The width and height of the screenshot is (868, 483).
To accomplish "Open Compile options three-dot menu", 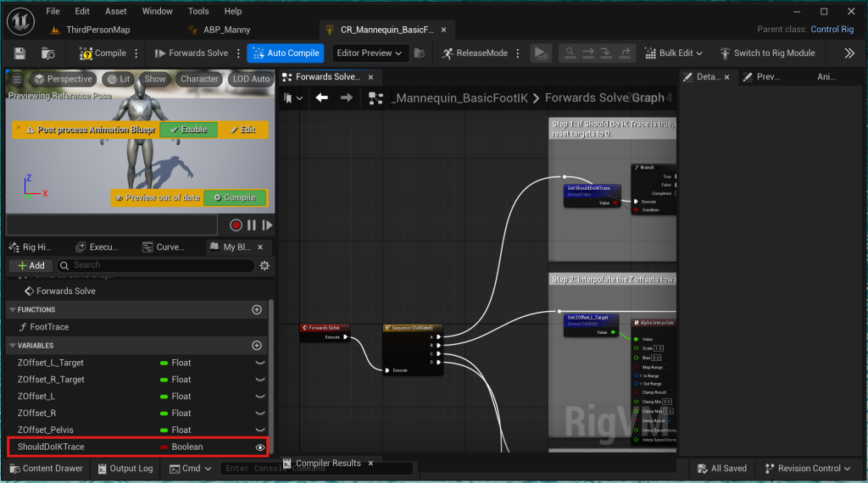I will click(136, 53).
